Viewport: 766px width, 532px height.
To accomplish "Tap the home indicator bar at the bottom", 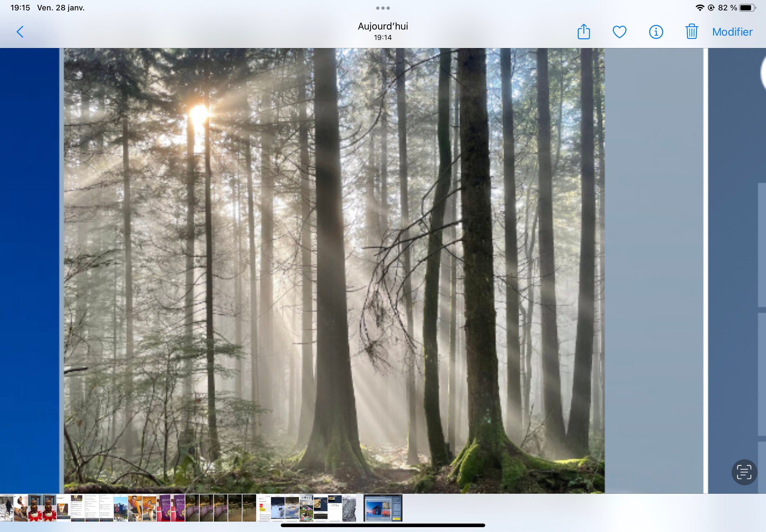I will 383,525.
